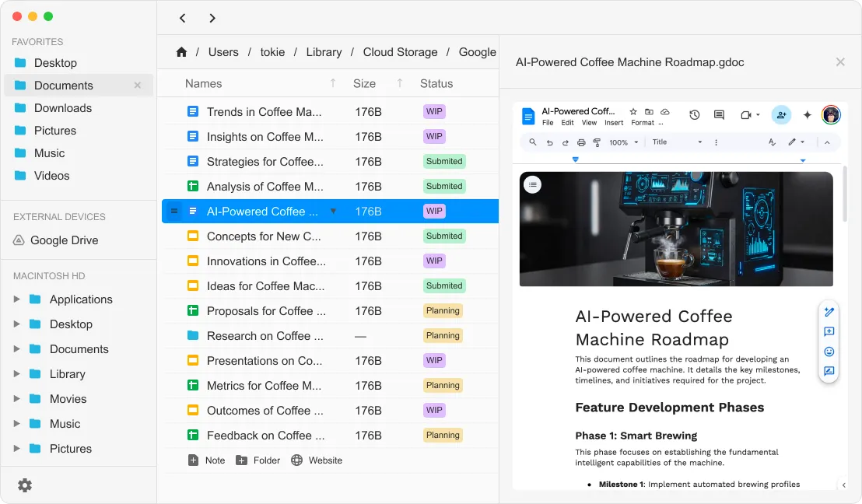Screen dimensions: 862x504
Task: Star the AI-Powered Coffee document
Action: (633, 112)
